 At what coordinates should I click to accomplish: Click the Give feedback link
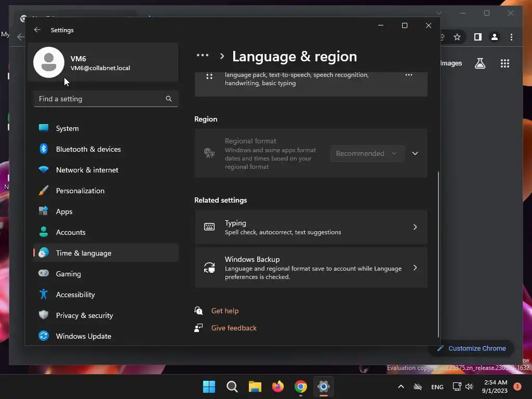[234, 328]
